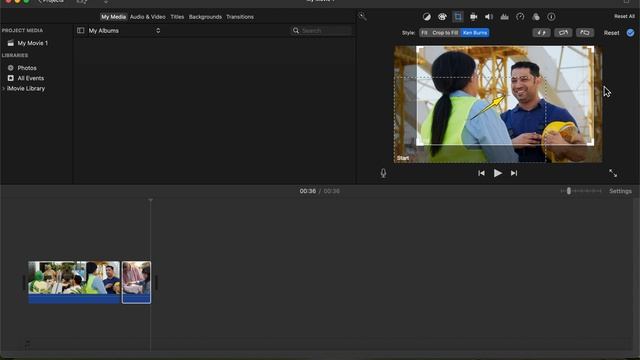Open the Speed gauge tool
640x360 pixels.
point(520,17)
